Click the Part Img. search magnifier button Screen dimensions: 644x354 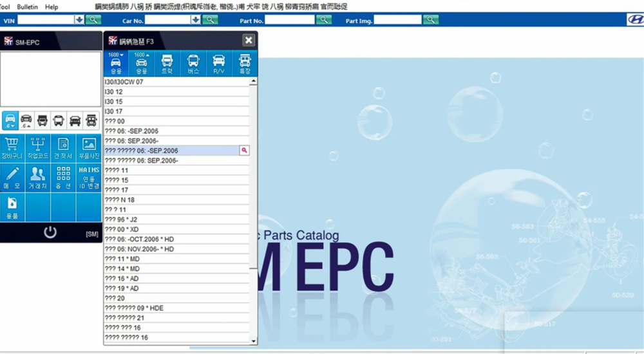click(431, 20)
